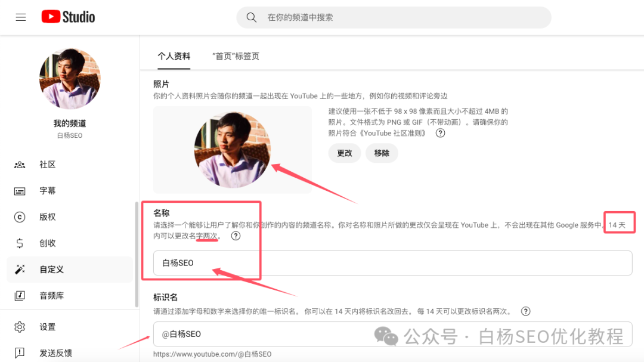The image size is (644, 362).
Task: Click the youtube.com/@白杨SEO URL text
Action: (x=212, y=354)
